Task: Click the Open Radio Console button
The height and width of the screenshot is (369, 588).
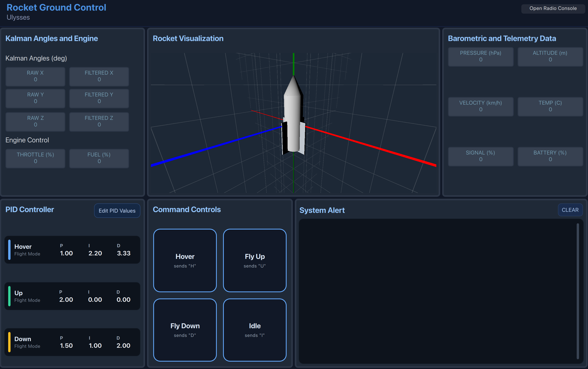Action: point(553,8)
